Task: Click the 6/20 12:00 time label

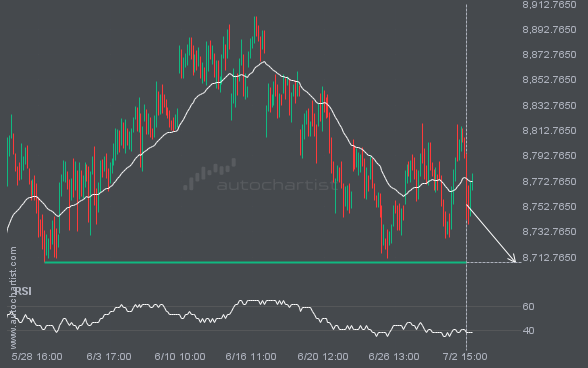Action: [x=323, y=357]
